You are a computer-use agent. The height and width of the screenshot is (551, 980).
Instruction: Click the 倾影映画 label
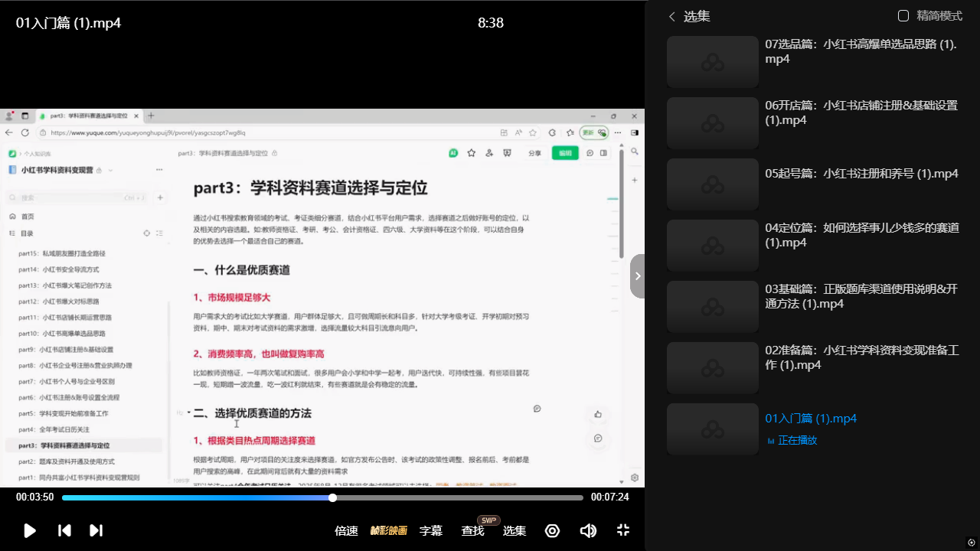click(x=388, y=530)
